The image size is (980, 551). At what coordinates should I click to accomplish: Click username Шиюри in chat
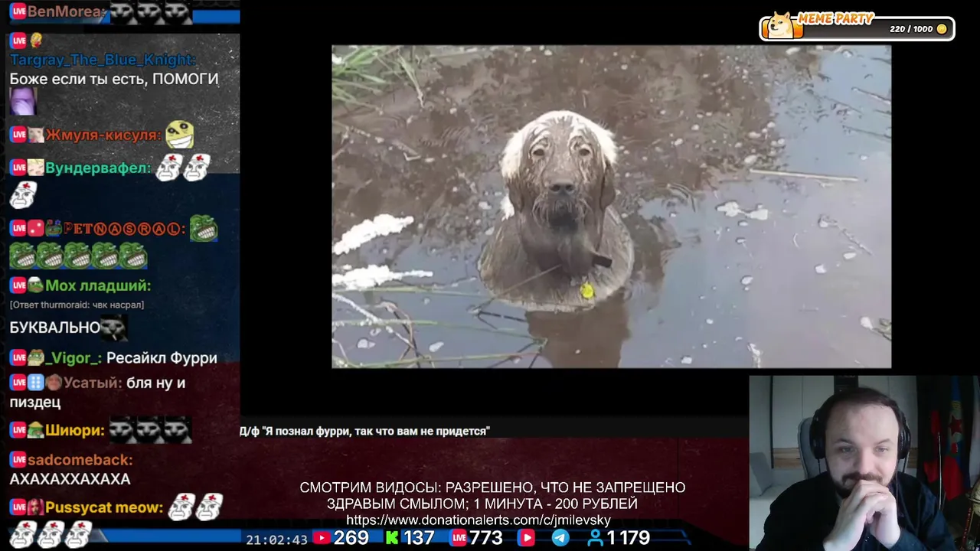point(75,430)
